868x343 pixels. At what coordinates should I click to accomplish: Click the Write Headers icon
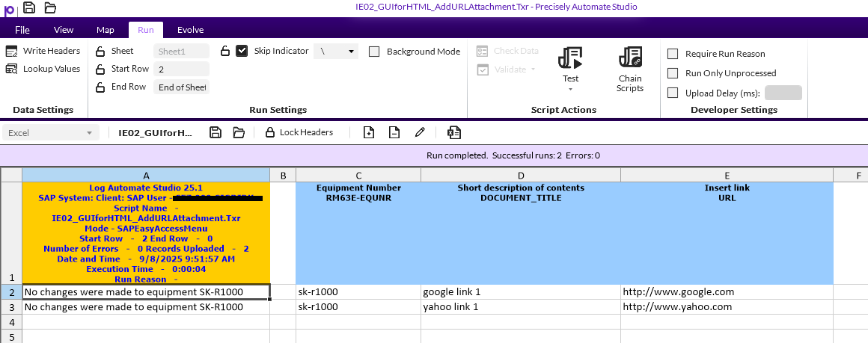[11, 51]
